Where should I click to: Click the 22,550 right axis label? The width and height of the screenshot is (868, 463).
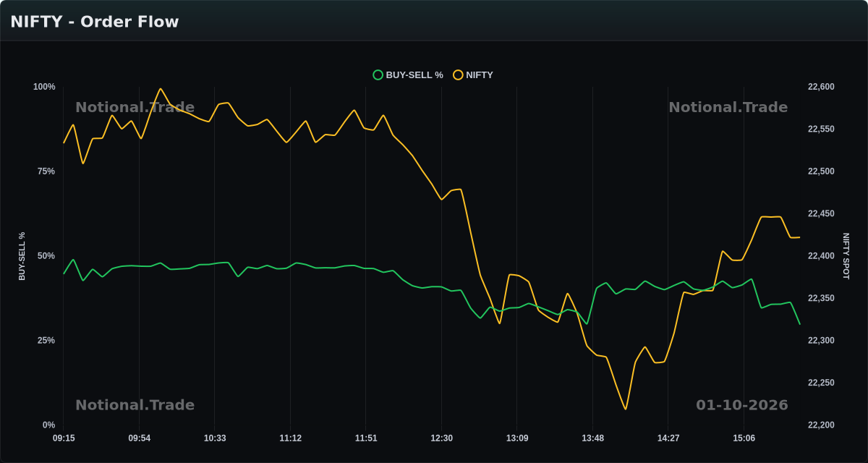pos(821,129)
